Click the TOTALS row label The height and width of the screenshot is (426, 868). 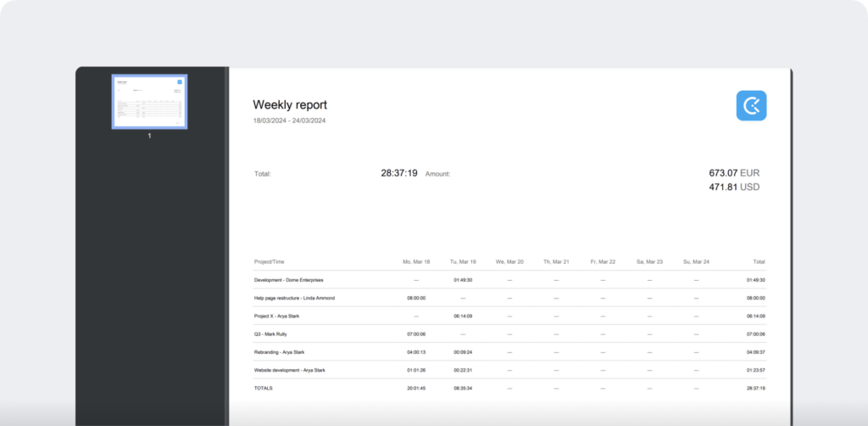tap(264, 389)
